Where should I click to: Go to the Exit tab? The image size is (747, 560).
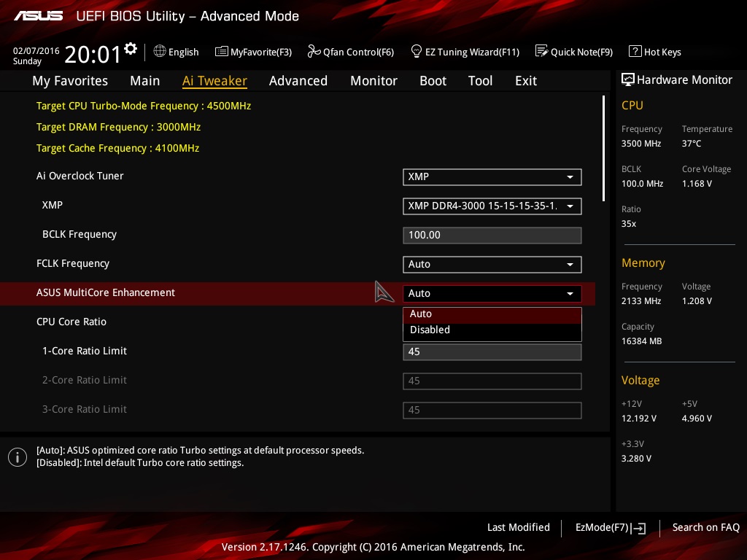pos(526,81)
